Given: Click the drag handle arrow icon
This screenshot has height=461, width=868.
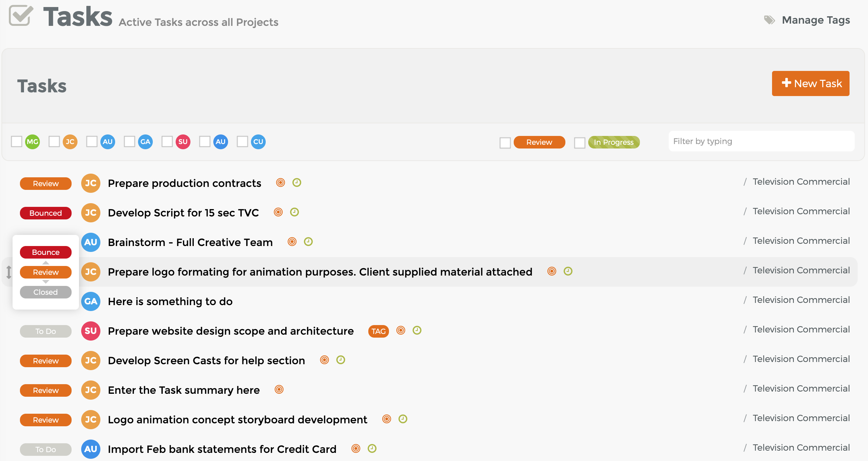Looking at the screenshot, I should (x=9, y=272).
